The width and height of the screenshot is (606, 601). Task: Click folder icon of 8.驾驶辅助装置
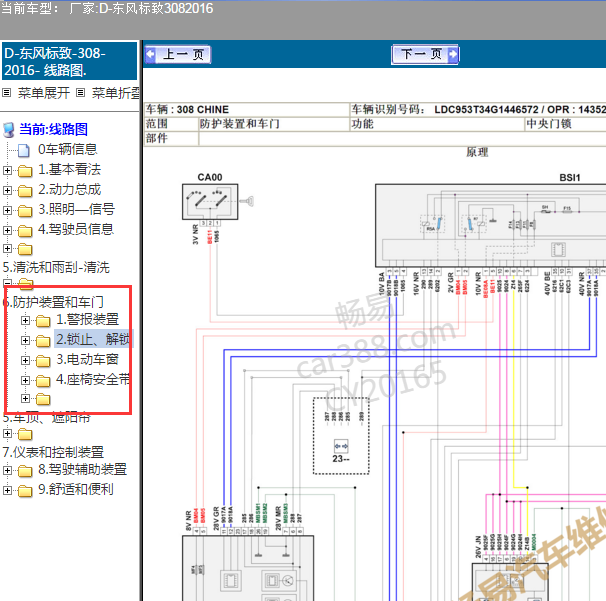pos(25,471)
